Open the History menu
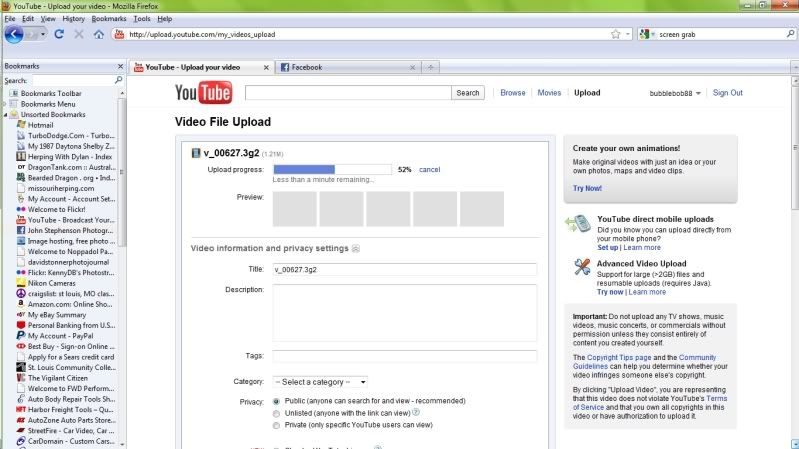The image size is (799, 449). (x=73, y=19)
